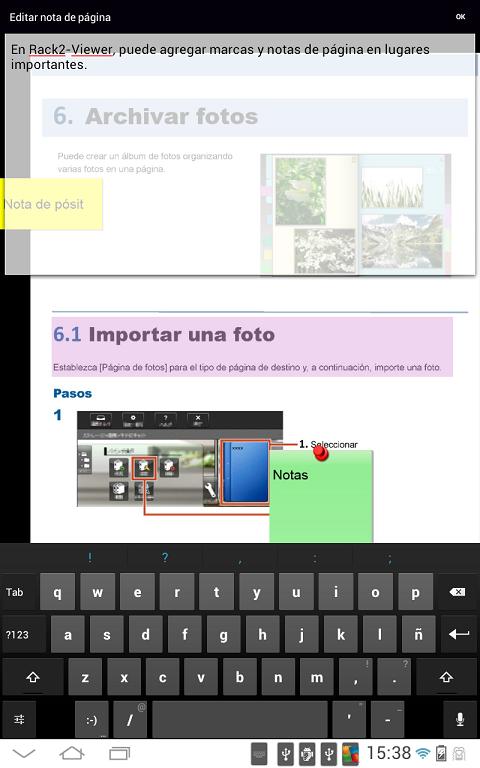This screenshot has width=480, height=768.
Task: Tap the h key
Action: [x=263, y=635]
